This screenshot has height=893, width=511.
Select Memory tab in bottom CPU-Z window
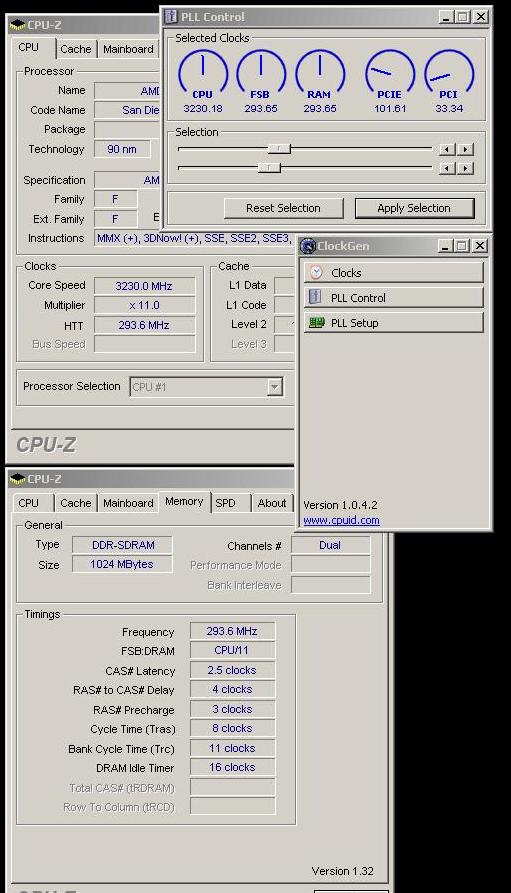point(184,502)
